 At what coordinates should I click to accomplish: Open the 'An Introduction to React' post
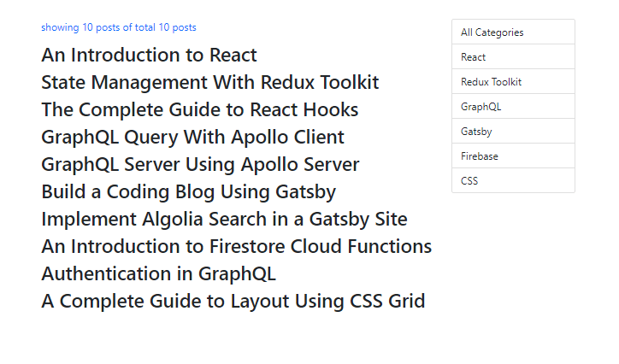coord(149,56)
